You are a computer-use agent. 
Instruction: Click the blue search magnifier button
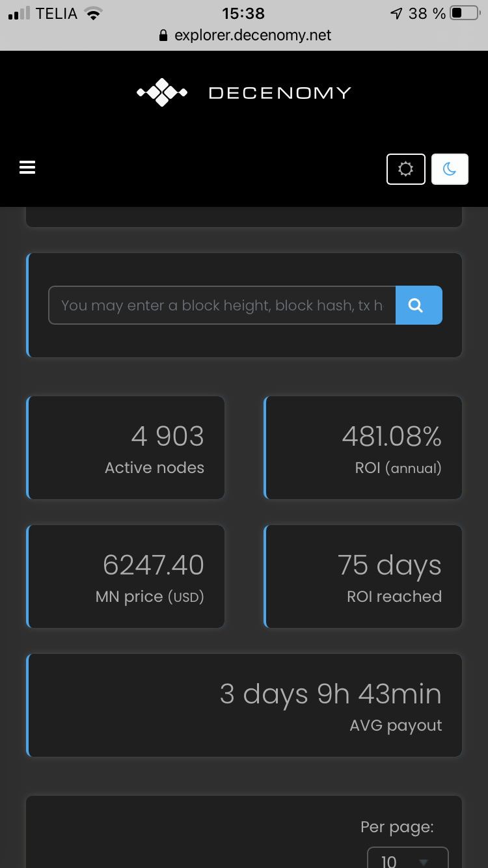[419, 305]
